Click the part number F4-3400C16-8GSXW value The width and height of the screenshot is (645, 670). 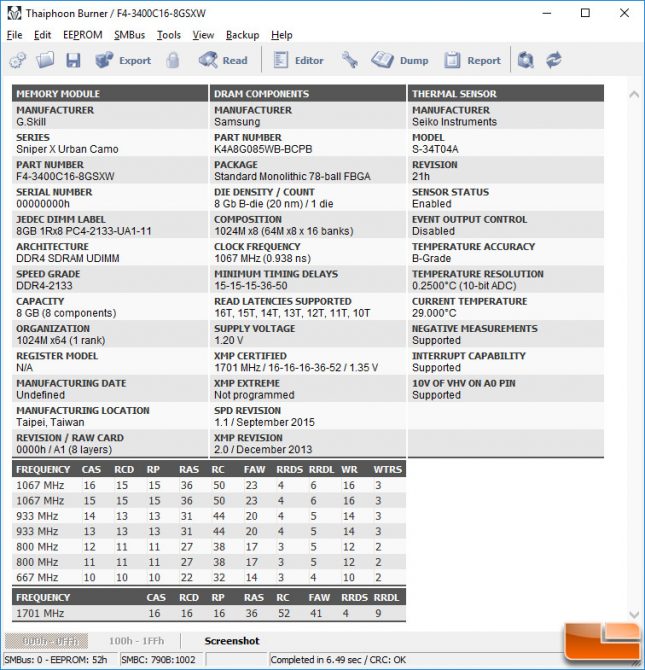click(x=65, y=176)
